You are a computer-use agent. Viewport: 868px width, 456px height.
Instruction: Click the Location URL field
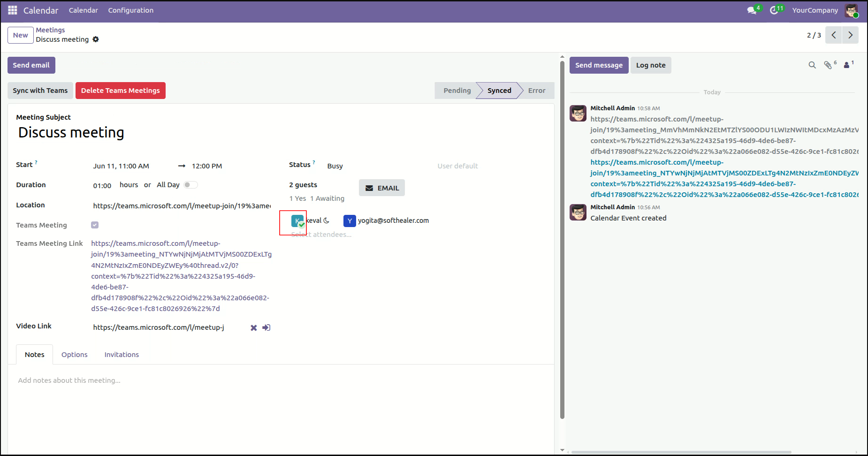tap(182, 206)
